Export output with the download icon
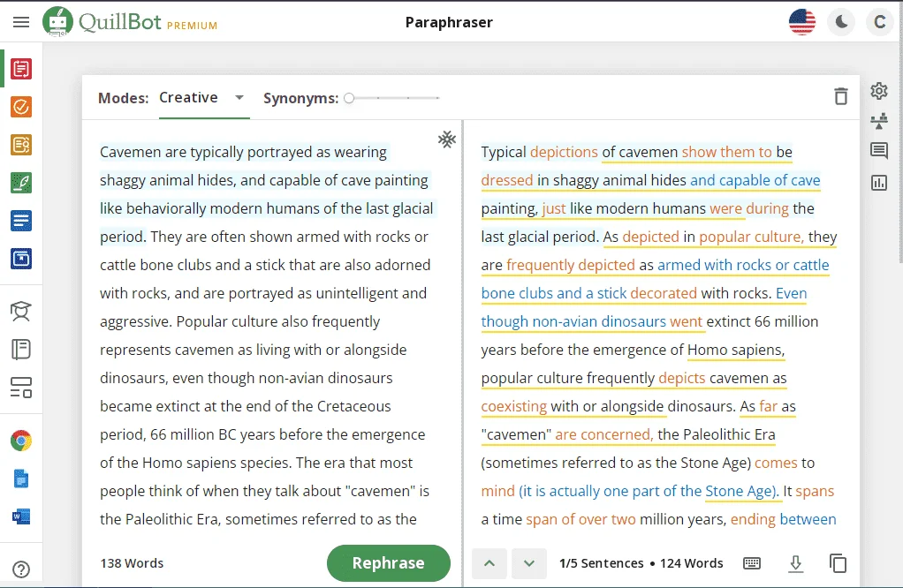The height and width of the screenshot is (588, 903). click(795, 563)
